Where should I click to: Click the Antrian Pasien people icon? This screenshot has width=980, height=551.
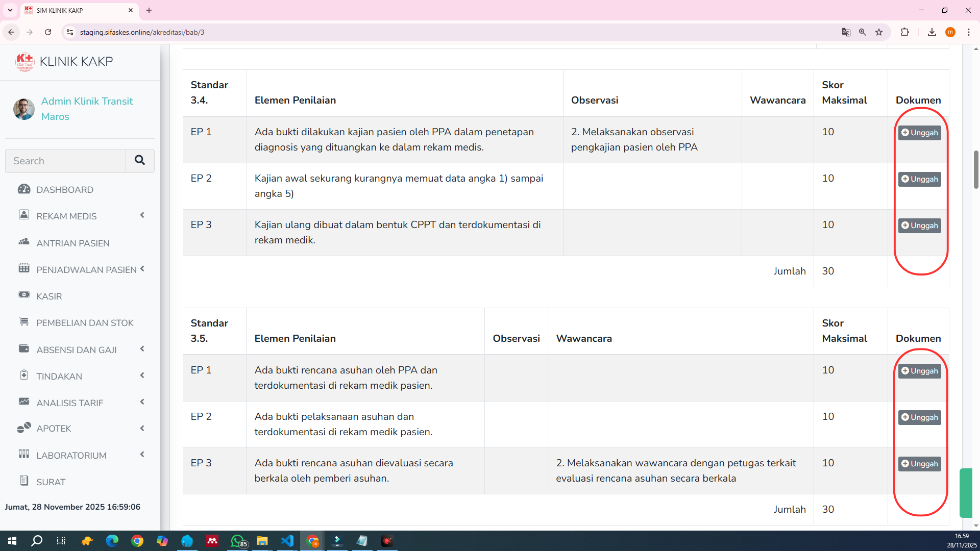pos(24,242)
